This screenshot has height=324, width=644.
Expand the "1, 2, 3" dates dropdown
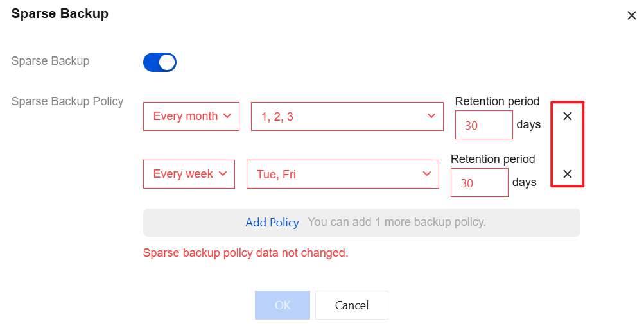(x=347, y=117)
